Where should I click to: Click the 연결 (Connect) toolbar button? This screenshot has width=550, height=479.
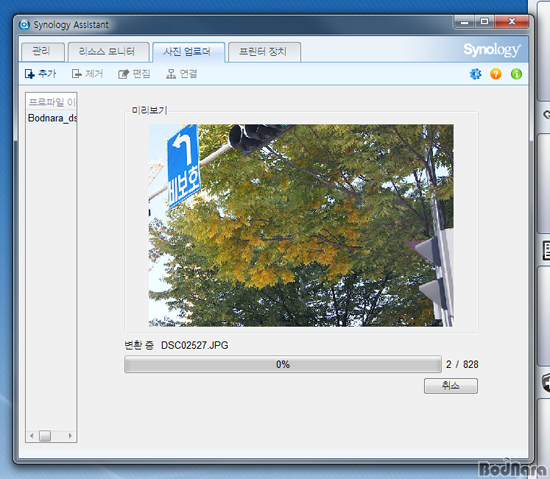click(x=181, y=74)
